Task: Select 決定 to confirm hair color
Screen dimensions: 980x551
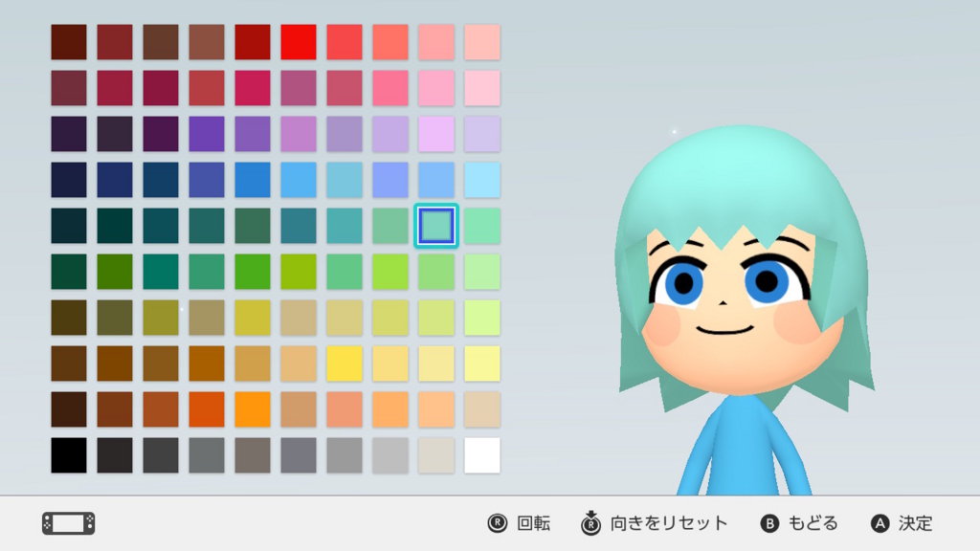Action: (x=916, y=523)
